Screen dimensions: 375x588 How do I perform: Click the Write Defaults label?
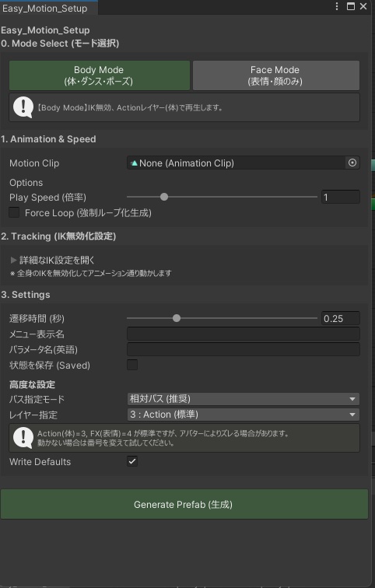click(x=40, y=462)
